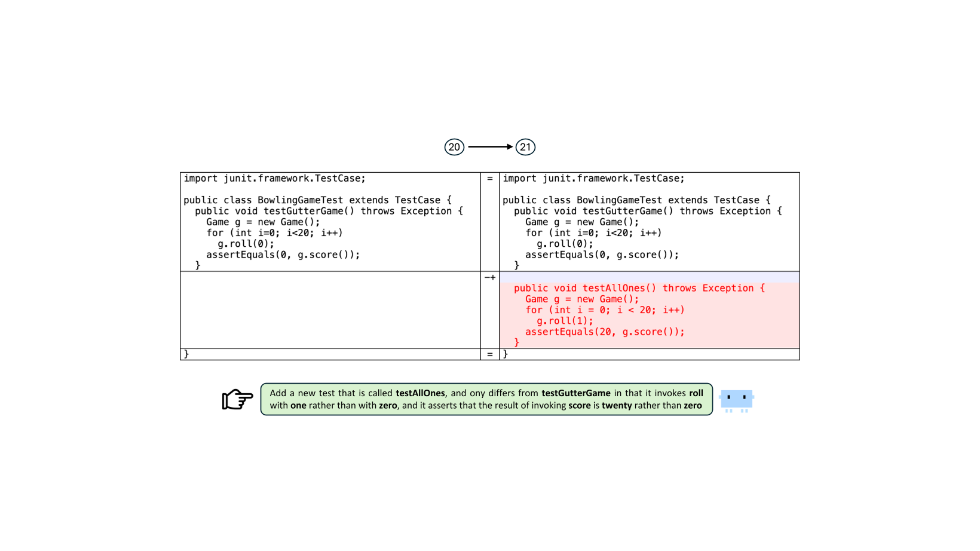Image resolution: width=980 pixels, height=551 pixels.
Task: Click the circled step number 20
Action: click(454, 147)
